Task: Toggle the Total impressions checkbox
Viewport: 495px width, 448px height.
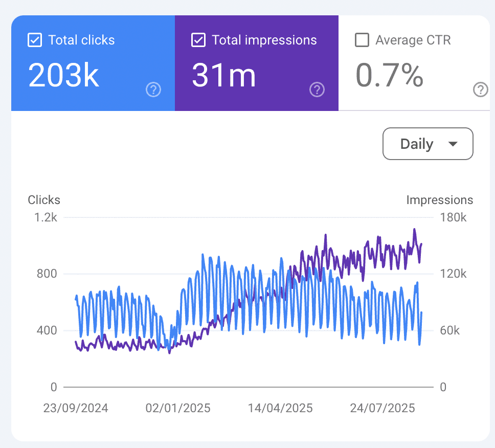Action: tap(198, 40)
